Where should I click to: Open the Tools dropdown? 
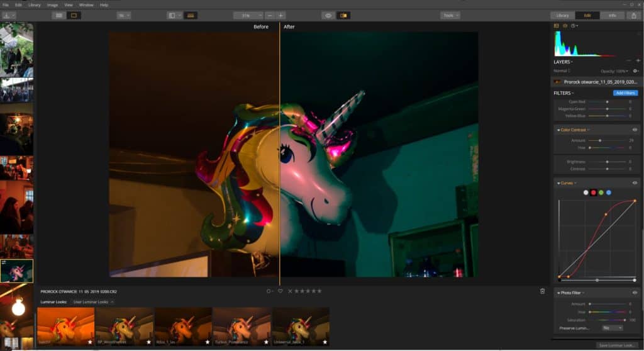click(450, 15)
